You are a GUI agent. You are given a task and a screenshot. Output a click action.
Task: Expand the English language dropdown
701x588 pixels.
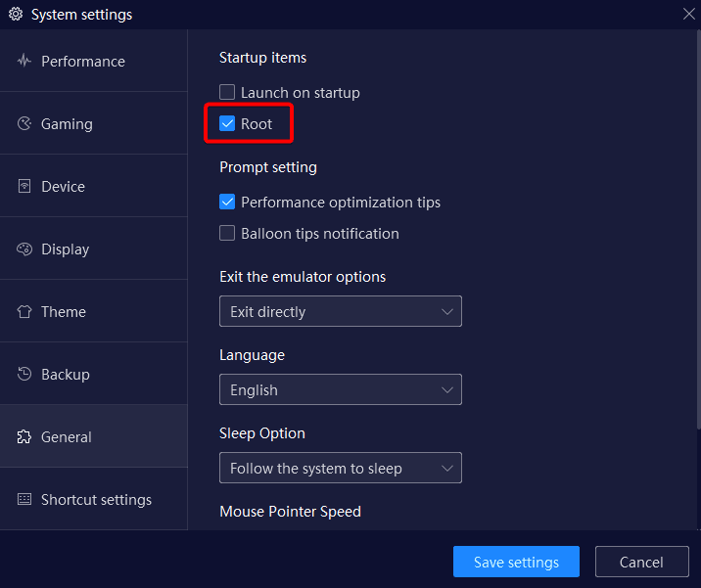341,389
